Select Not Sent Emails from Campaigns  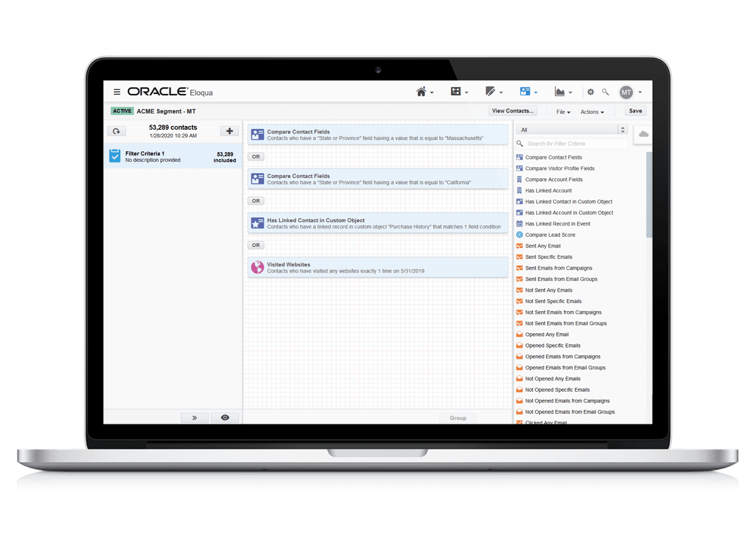pyautogui.click(x=563, y=312)
